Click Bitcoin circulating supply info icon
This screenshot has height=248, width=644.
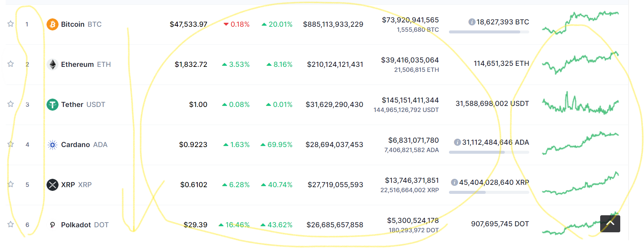click(472, 22)
